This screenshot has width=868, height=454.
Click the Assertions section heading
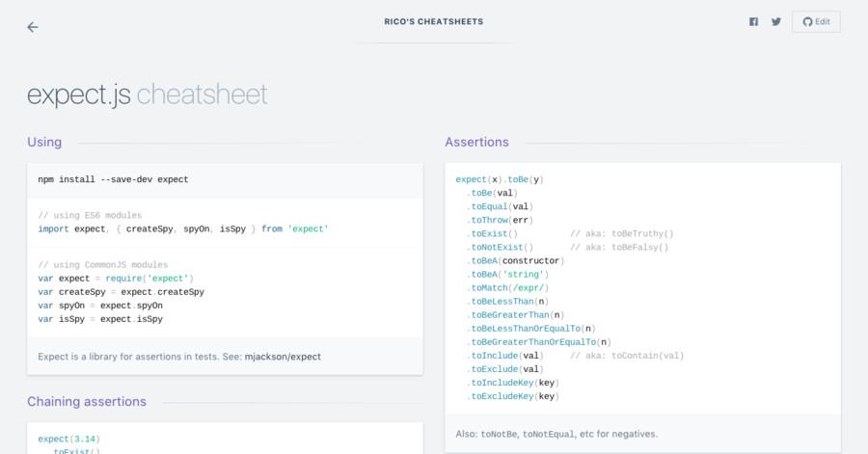(x=476, y=142)
